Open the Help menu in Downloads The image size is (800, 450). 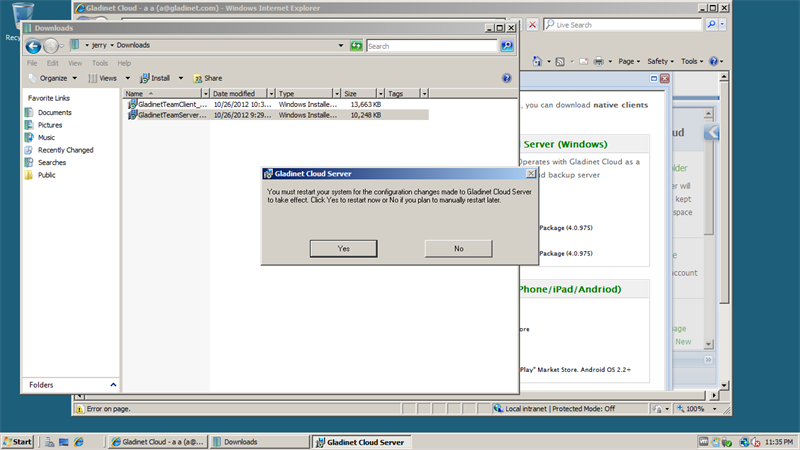point(124,63)
